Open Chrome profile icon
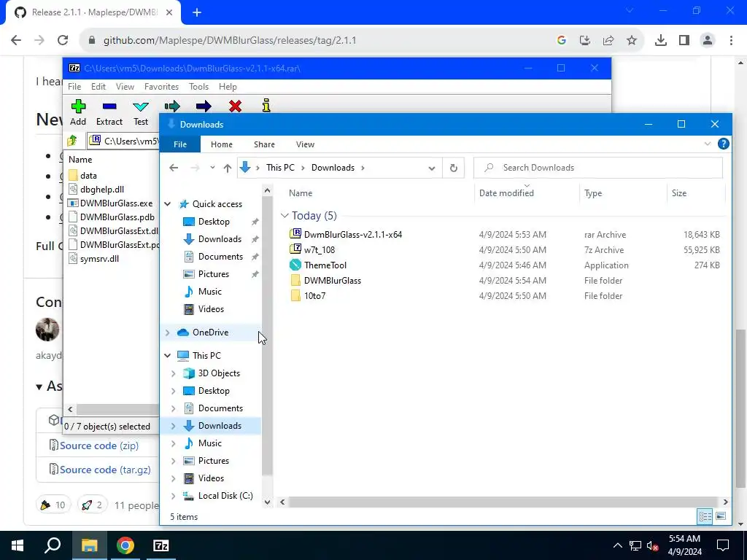Image resolution: width=747 pixels, height=560 pixels. click(x=708, y=40)
